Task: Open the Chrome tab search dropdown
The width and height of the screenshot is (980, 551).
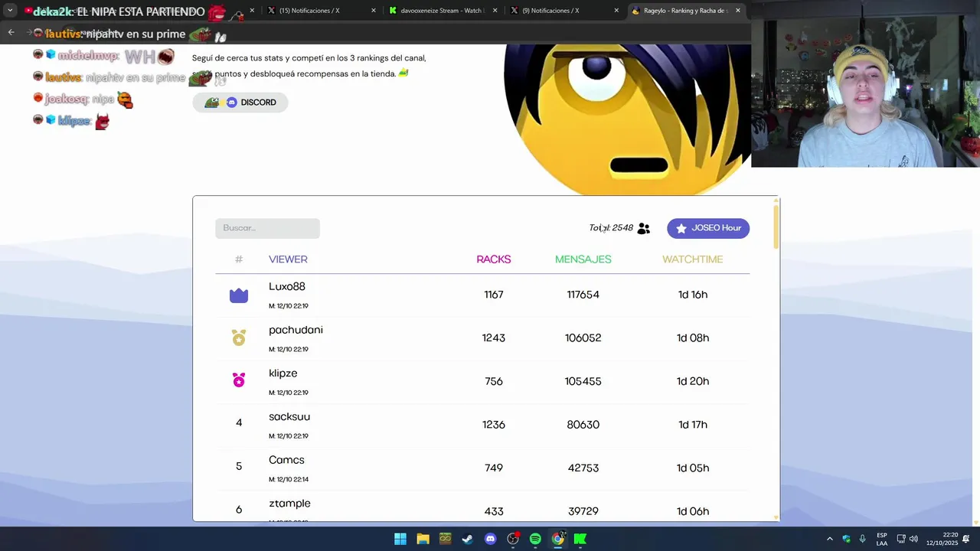Action: 10,11
